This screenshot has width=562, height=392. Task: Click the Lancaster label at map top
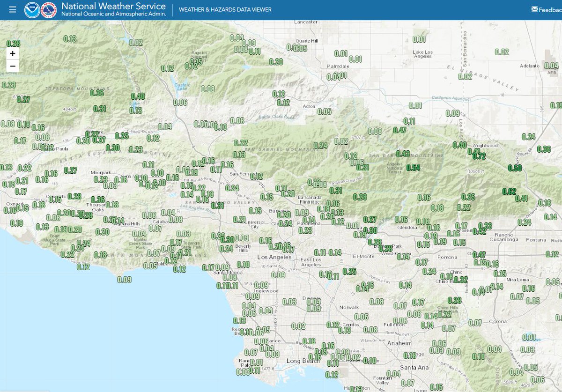click(x=305, y=21)
